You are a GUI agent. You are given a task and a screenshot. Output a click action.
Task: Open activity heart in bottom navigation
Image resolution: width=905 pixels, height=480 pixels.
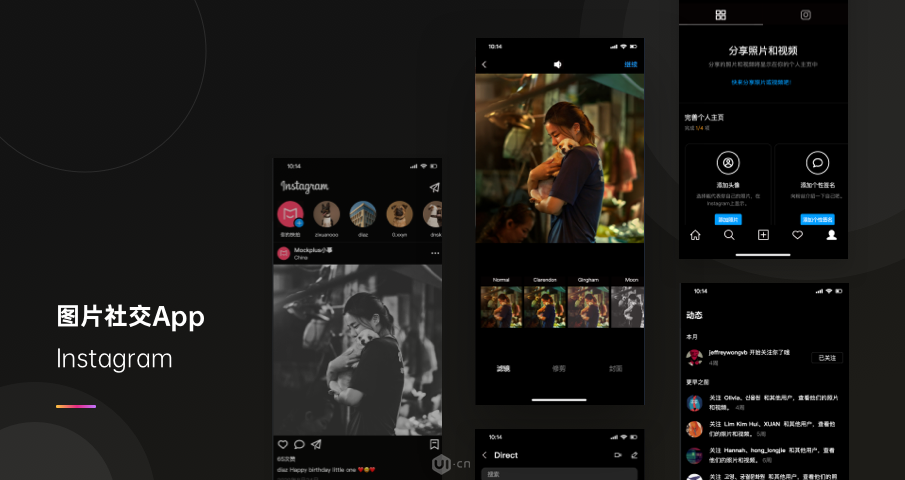point(797,235)
